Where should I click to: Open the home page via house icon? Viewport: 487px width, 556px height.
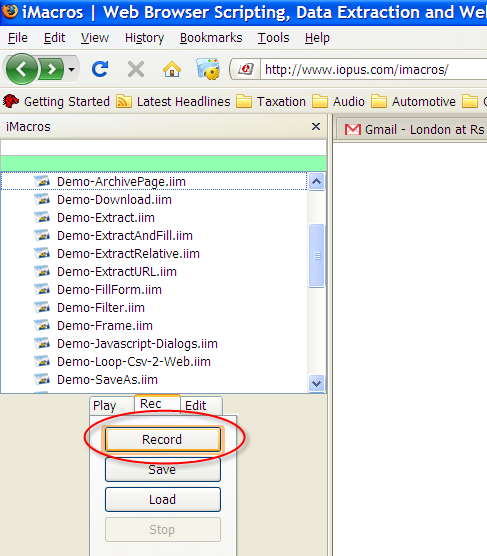coord(172,69)
